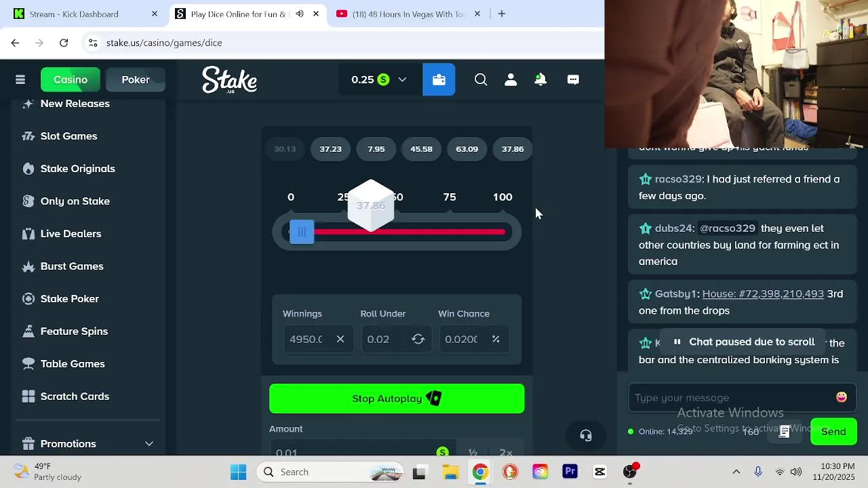Screen dimensions: 868x488
Task: Click the chat message input
Action: pyautogui.click(x=732, y=398)
